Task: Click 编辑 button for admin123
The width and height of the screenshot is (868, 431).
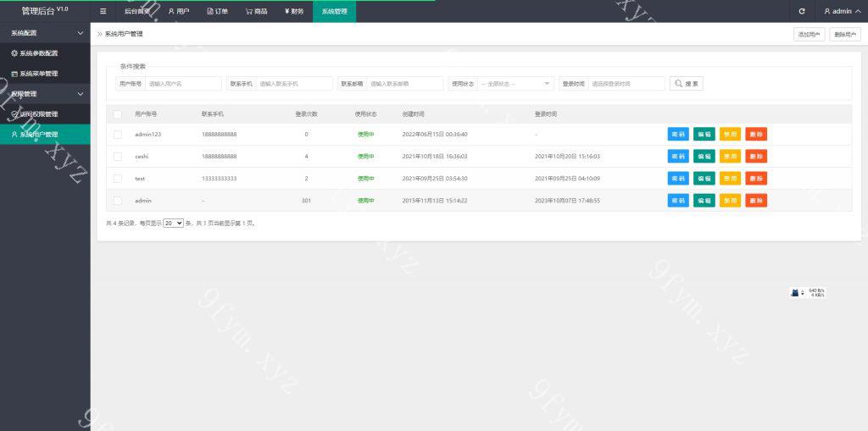Action: tap(704, 134)
